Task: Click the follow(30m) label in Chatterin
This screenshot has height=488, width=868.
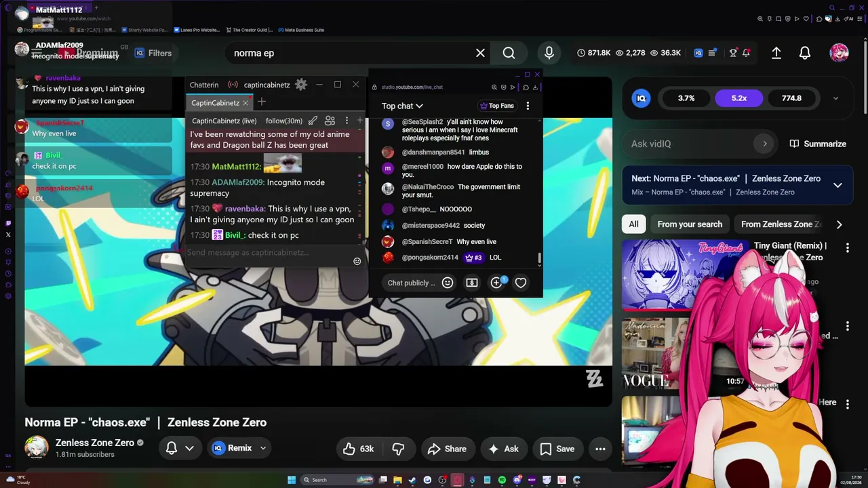Action: point(284,121)
